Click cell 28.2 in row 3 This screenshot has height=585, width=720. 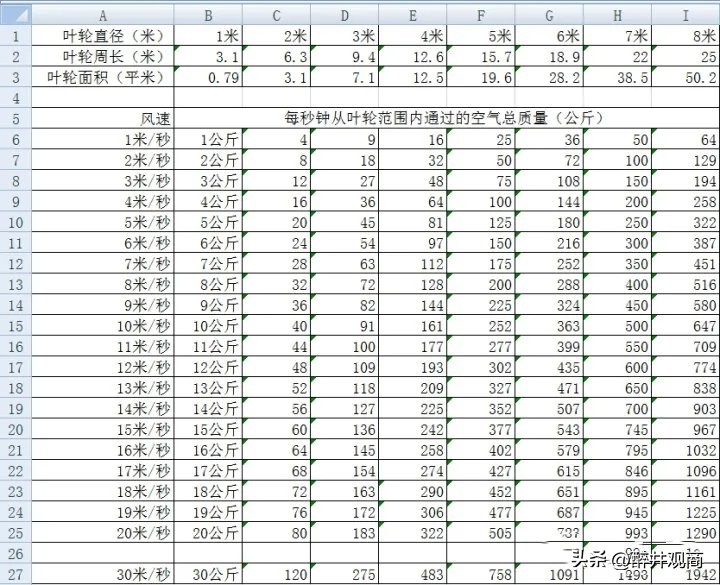point(549,77)
